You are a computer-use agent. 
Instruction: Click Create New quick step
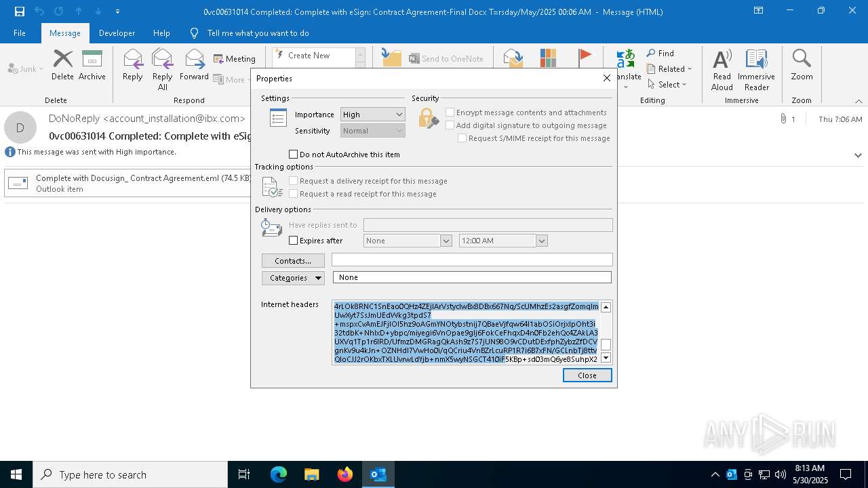pyautogui.click(x=314, y=56)
